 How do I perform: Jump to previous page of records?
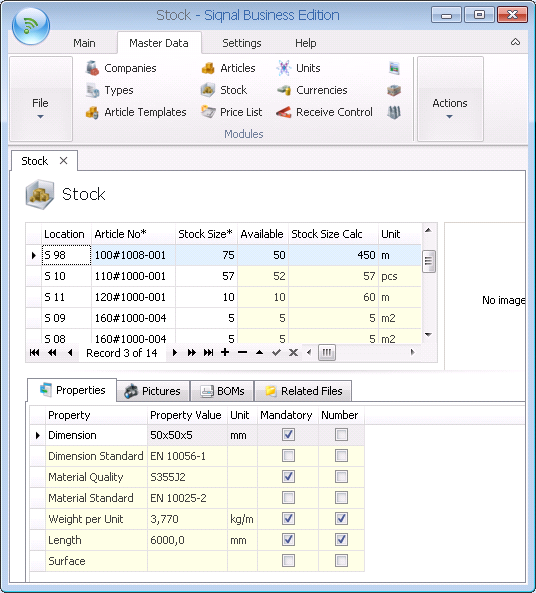point(52,352)
